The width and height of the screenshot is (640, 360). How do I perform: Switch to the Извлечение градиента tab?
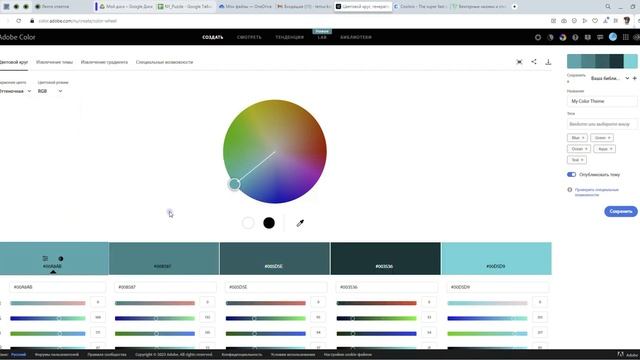coord(104,62)
